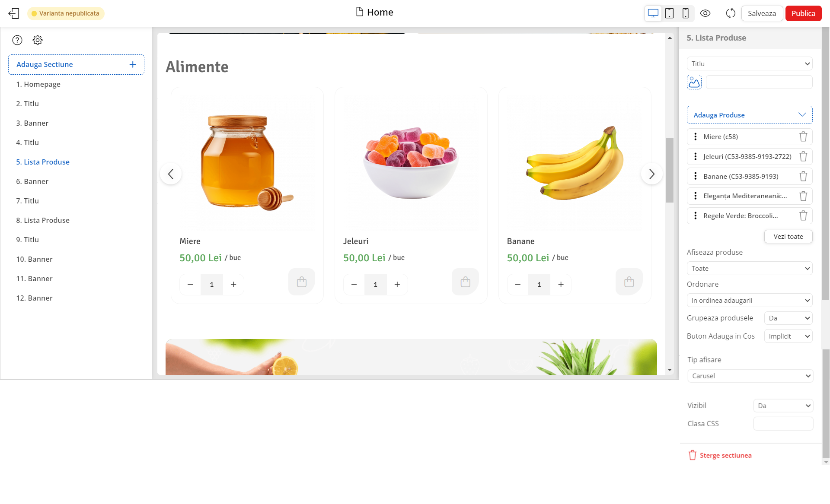Select the 8. Lista Produse section
The height and width of the screenshot is (504, 830).
point(43,220)
